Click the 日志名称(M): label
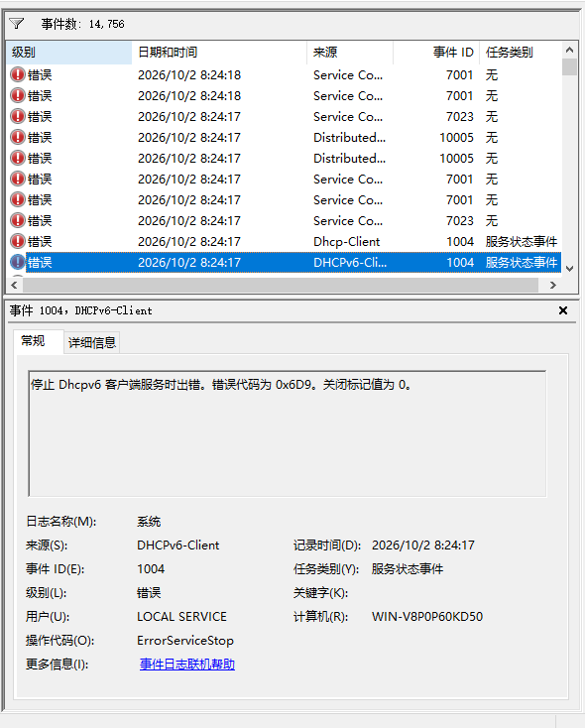 click(x=61, y=522)
